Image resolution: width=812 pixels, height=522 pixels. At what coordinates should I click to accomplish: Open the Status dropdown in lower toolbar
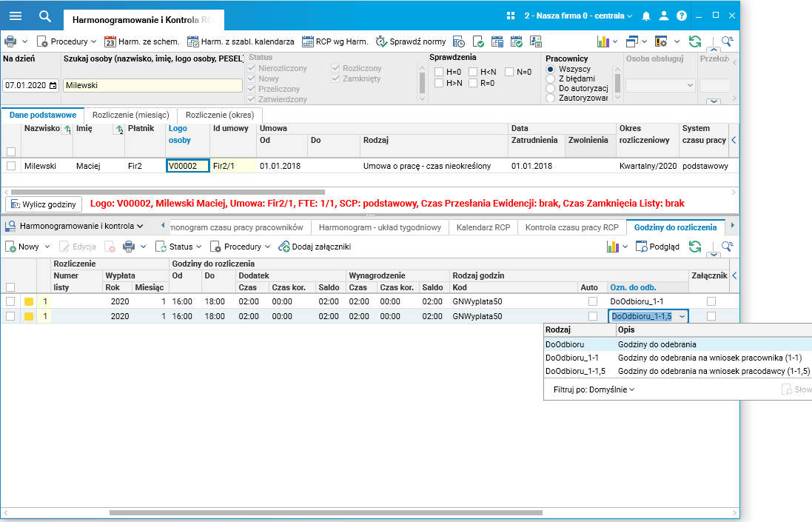tap(178, 247)
